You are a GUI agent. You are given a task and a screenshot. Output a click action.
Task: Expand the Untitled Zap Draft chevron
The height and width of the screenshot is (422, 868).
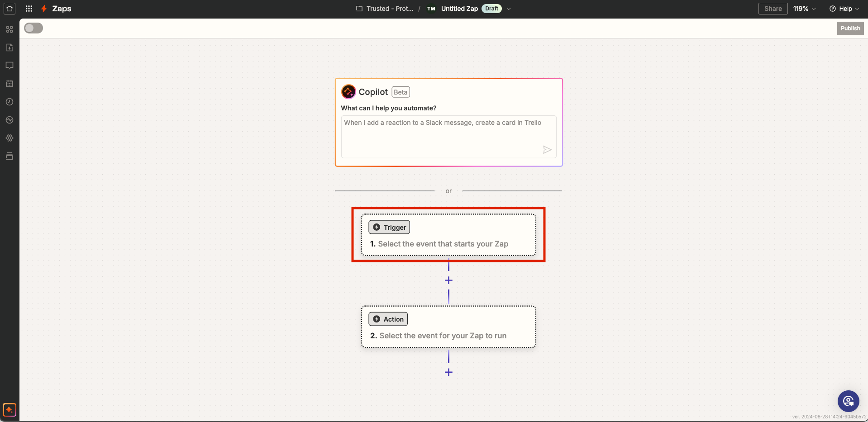click(509, 9)
